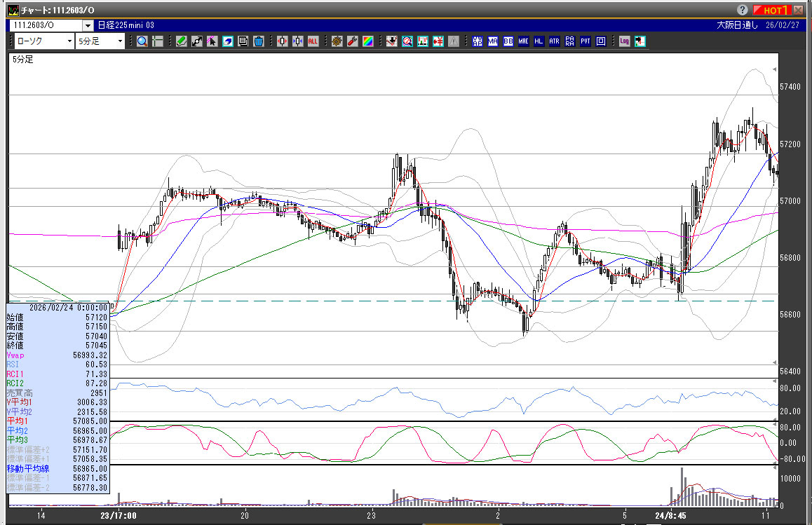
Task: Expand the 5分足 timeframe dropdown
Action: pyautogui.click(x=120, y=41)
